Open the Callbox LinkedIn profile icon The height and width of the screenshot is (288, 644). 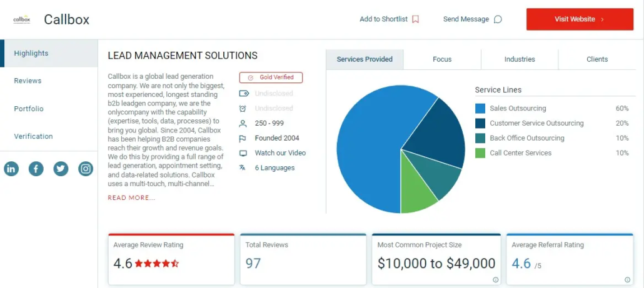click(x=11, y=169)
